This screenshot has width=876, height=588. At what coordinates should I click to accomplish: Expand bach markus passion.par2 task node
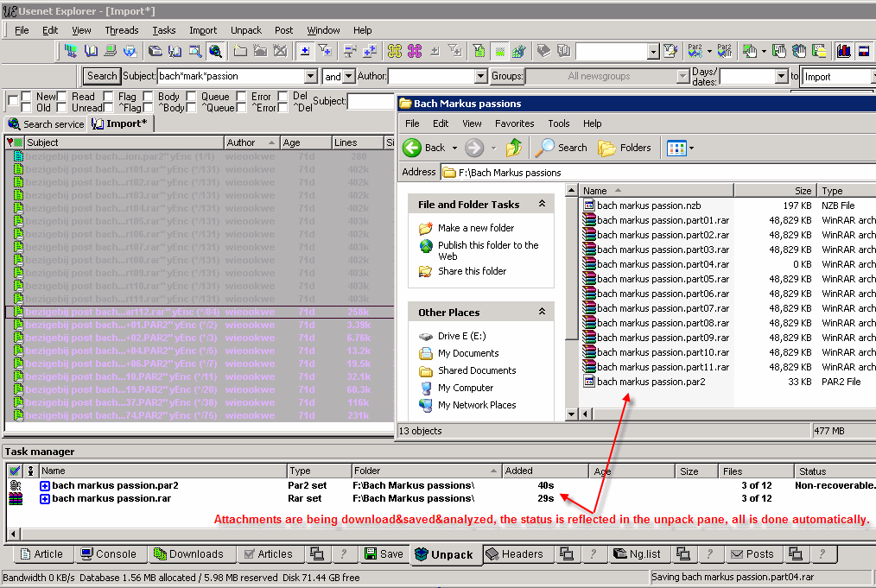tap(45, 486)
